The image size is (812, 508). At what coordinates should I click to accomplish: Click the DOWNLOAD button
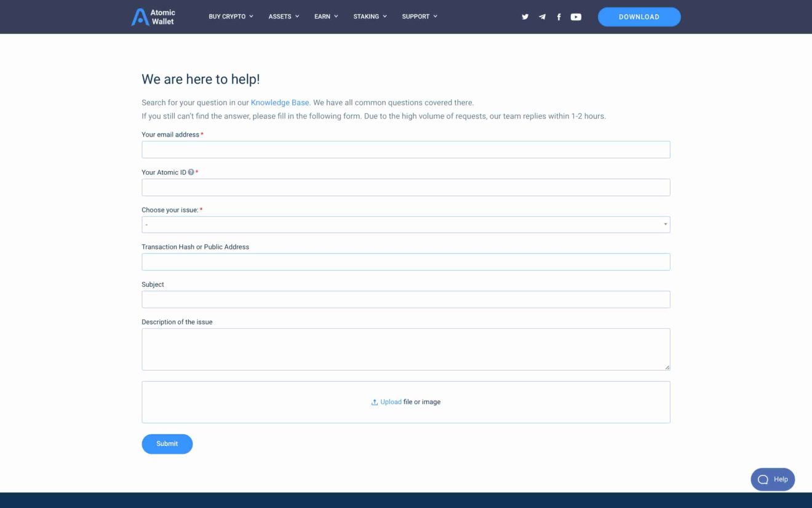pyautogui.click(x=639, y=17)
